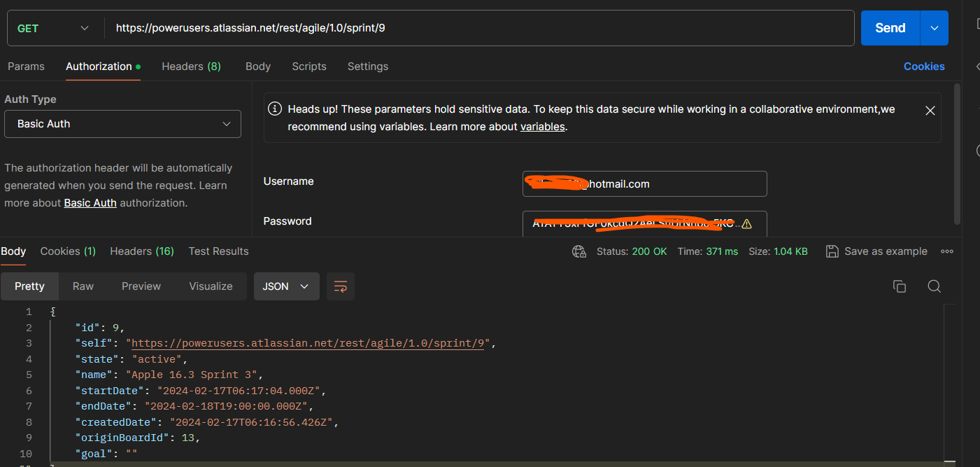980x467 pixels.
Task: Open the response Cookies (1) tab
Action: pos(68,251)
